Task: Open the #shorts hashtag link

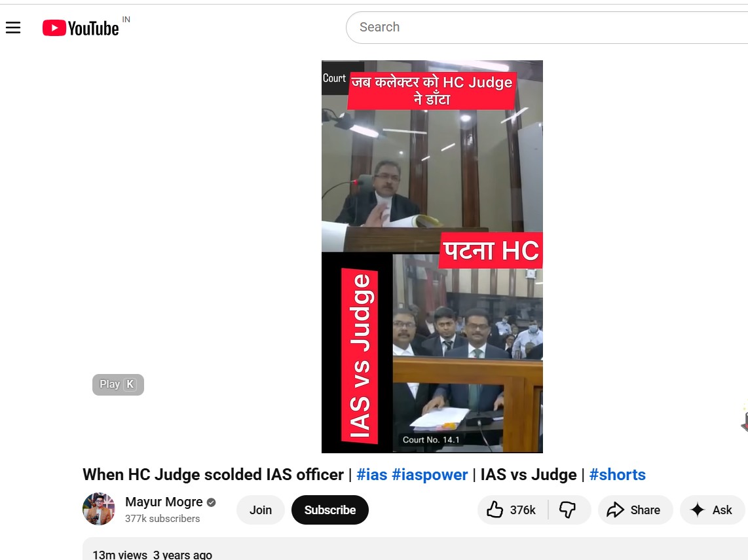Action: click(x=617, y=475)
